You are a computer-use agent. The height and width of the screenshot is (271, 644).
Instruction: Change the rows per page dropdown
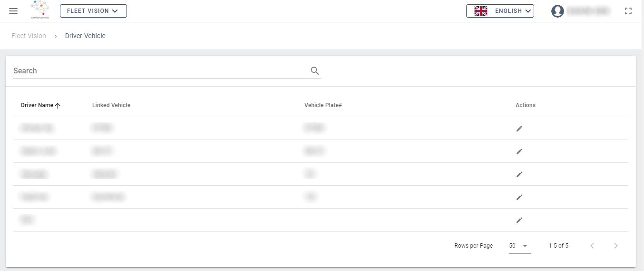click(x=519, y=246)
